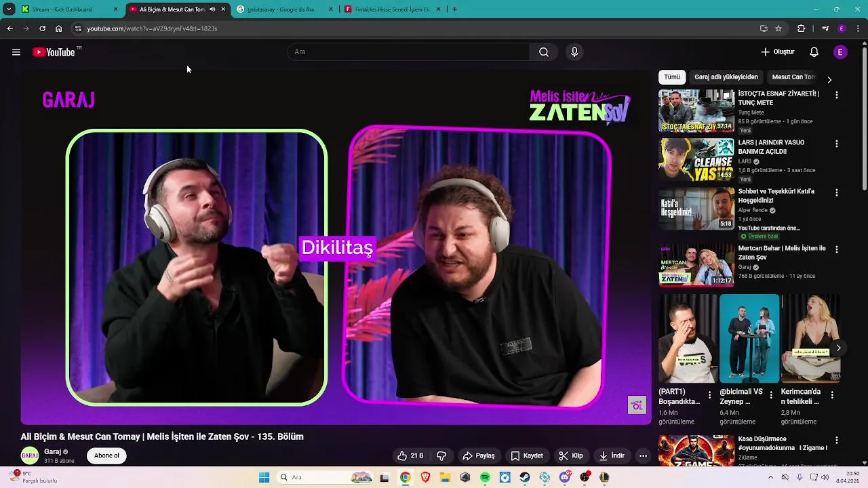Screen dimensions: 868x488
Task: Open options for LARS ARINDIR YASUO video
Action: [x=836, y=144]
